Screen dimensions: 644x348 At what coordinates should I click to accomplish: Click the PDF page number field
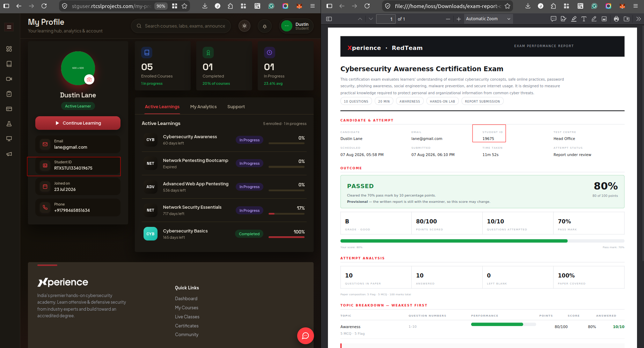pyautogui.click(x=386, y=19)
